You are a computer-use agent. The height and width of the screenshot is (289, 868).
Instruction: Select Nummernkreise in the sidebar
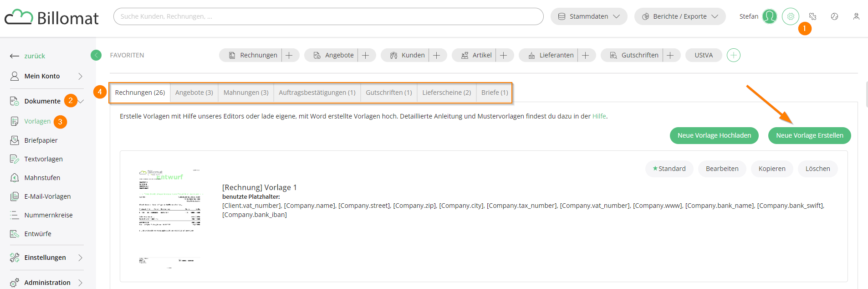(48, 215)
